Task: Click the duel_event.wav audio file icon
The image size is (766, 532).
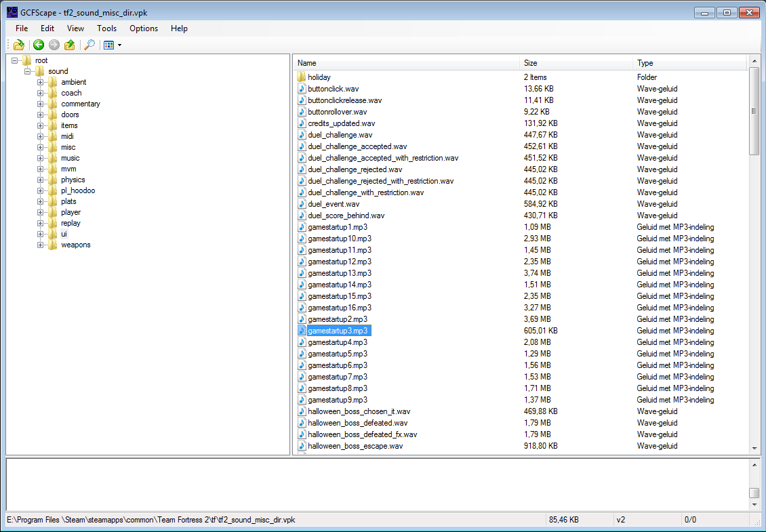Action: (302, 204)
